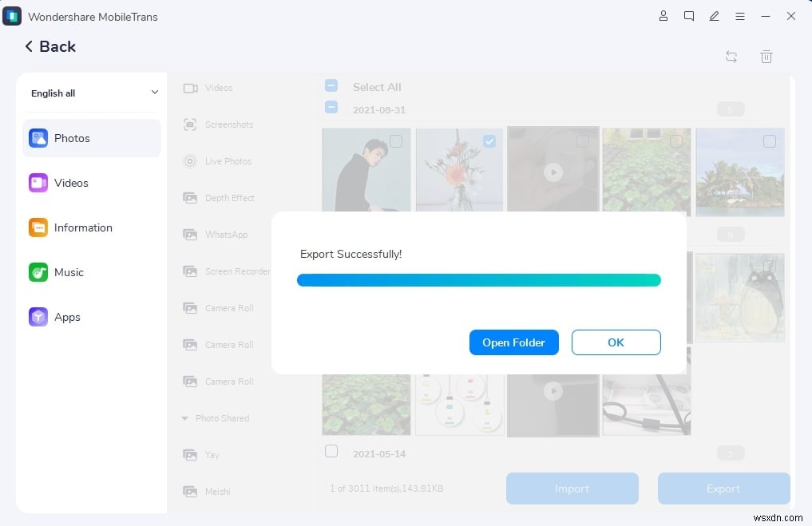
Task: Open the Apps category in sidebar
Action: click(67, 317)
